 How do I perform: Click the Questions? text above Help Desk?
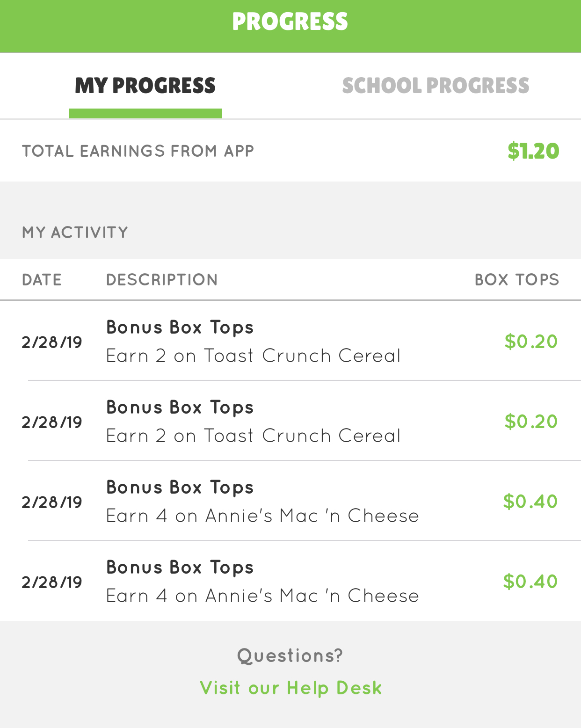point(290,656)
